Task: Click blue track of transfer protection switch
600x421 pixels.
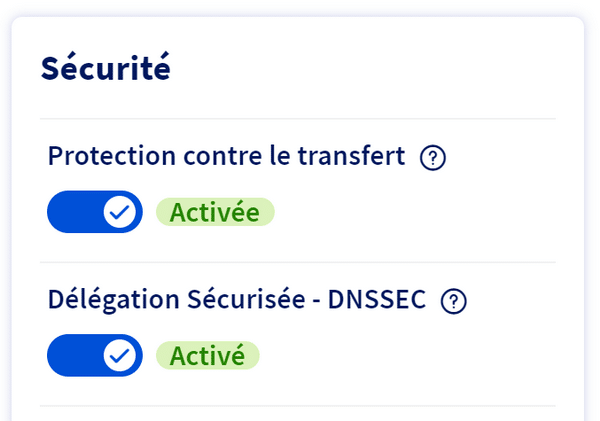Action: pyautogui.click(x=72, y=212)
